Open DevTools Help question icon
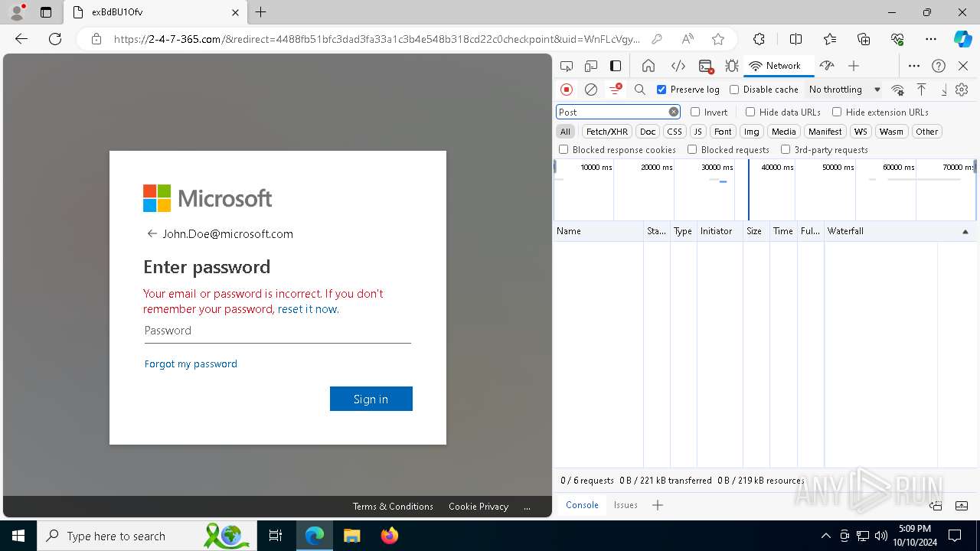The image size is (980, 551). pos(939,66)
